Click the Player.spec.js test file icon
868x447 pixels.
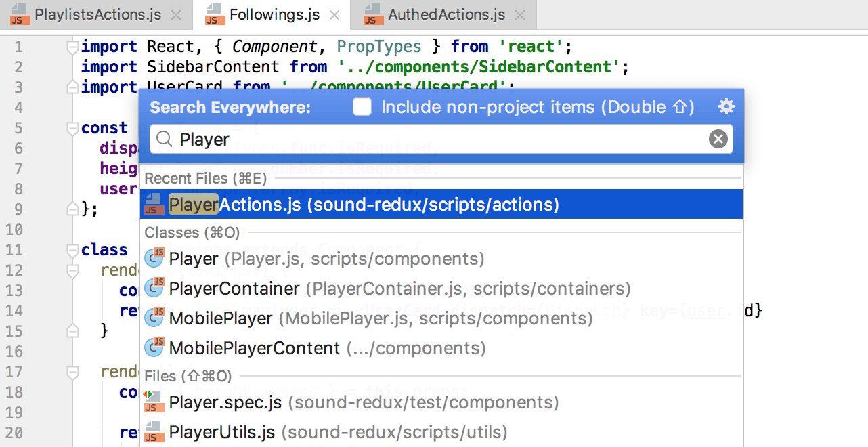tap(153, 402)
